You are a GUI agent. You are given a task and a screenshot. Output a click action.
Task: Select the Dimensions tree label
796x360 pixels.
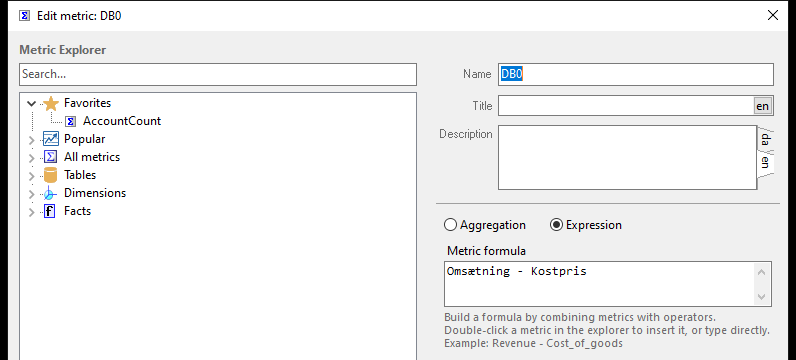pos(95,193)
